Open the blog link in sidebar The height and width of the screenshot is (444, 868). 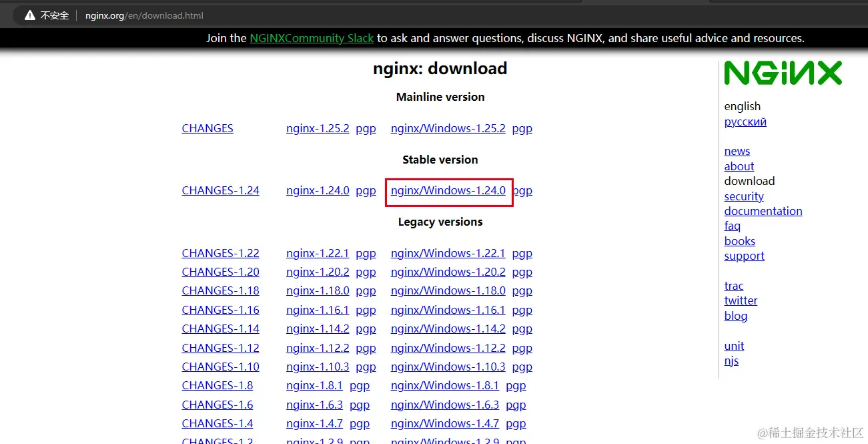[x=736, y=316]
